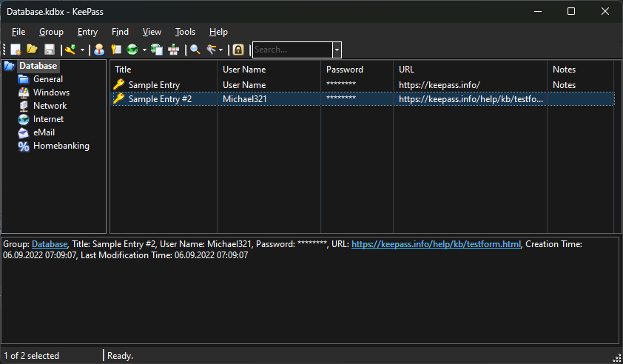Image resolution: width=623 pixels, height=364 pixels.
Task: Open the Tools menu
Action: click(185, 32)
